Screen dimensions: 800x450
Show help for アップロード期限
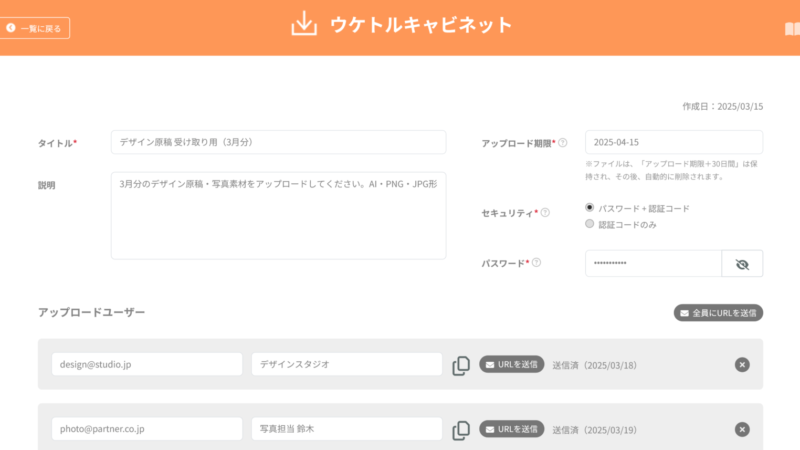pyautogui.click(x=563, y=143)
